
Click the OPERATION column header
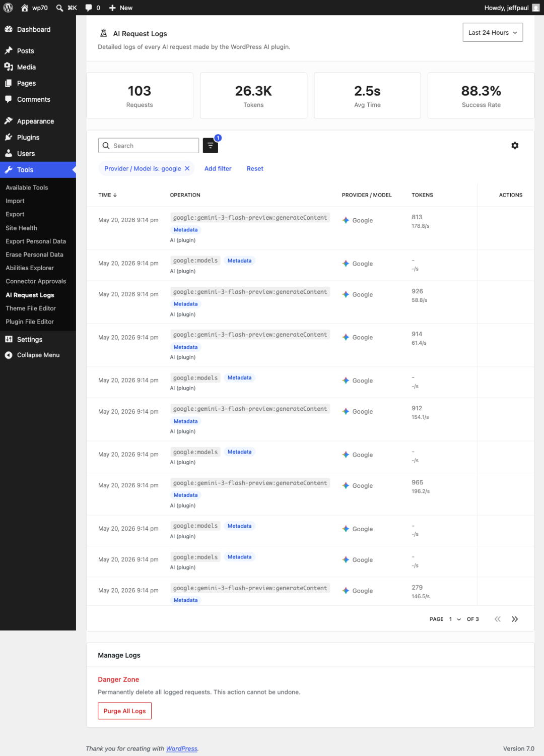185,195
